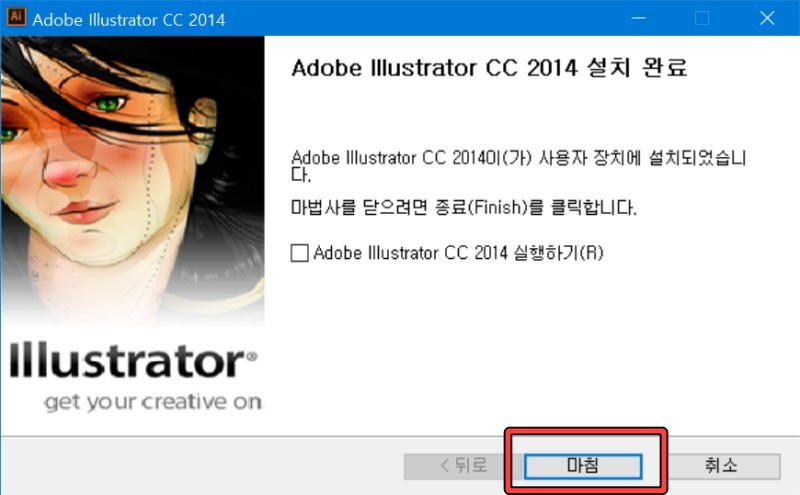Click the Illustrator face artwork image
800x495 pixels.
click(x=133, y=179)
